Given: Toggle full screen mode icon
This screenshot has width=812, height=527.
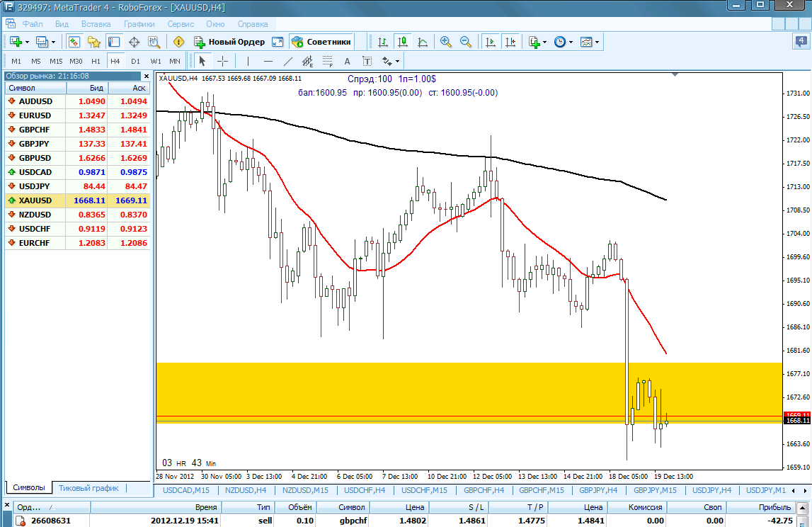Looking at the screenshot, I should tap(278, 42).
